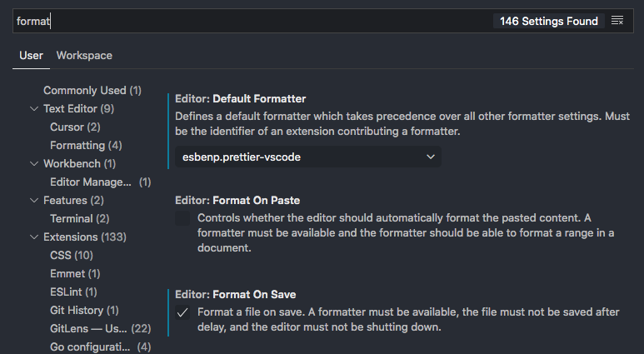The height and width of the screenshot is (354, 644).
Task: Go to Cursor settings category
Action: click(x=75, y=127)
